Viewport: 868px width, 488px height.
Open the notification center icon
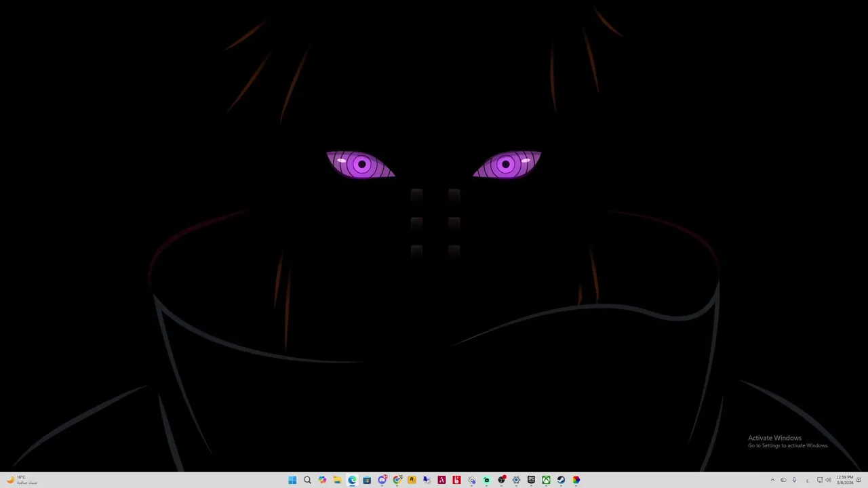(x=859, y=480)
